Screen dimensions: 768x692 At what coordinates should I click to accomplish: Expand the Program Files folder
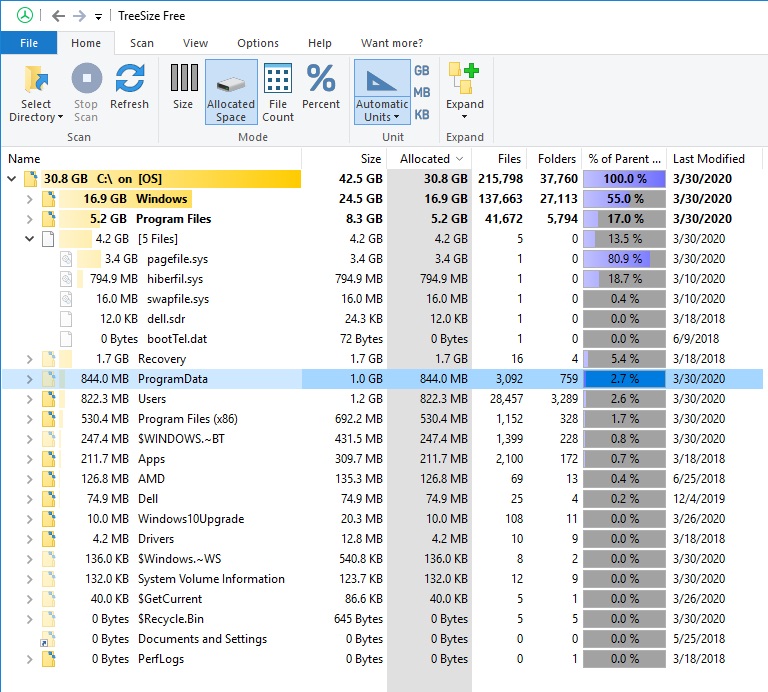coord(29,219)
